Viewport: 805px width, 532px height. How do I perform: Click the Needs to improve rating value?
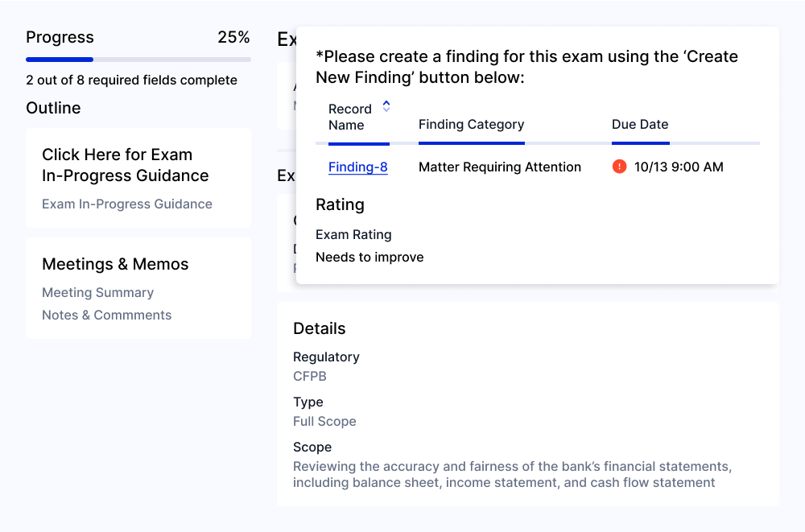369,257
